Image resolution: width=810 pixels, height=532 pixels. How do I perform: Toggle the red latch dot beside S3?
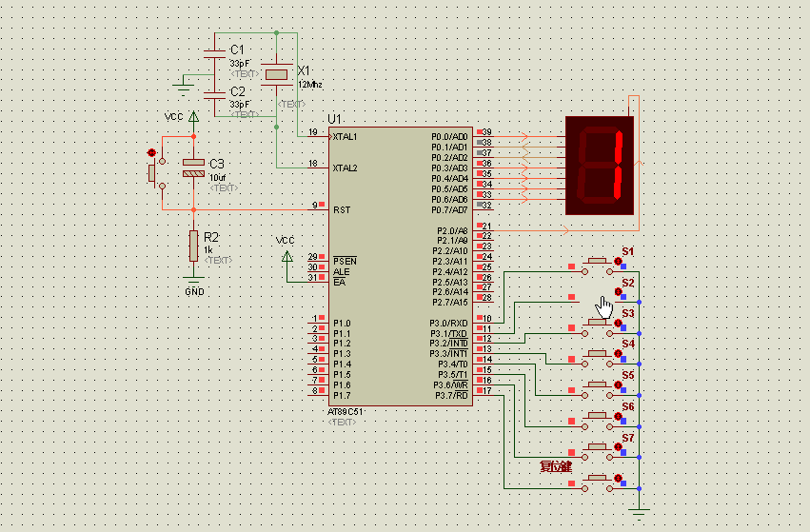click(x=618, y=324)
